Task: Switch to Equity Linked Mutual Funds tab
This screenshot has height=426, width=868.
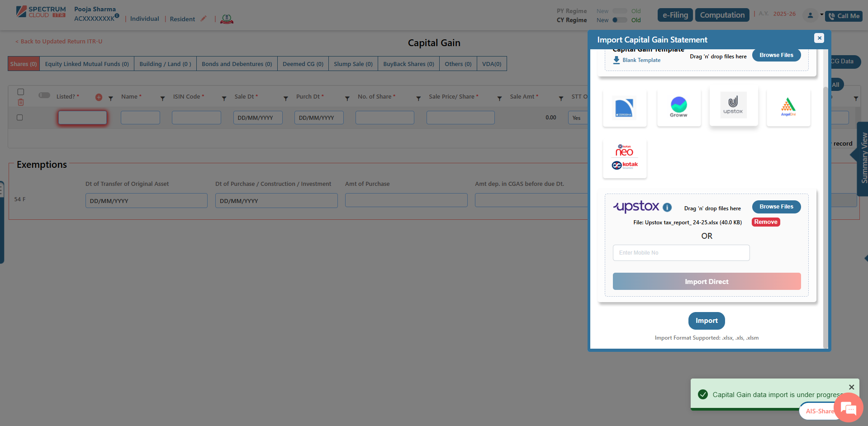Action: [x=87, y=64]
